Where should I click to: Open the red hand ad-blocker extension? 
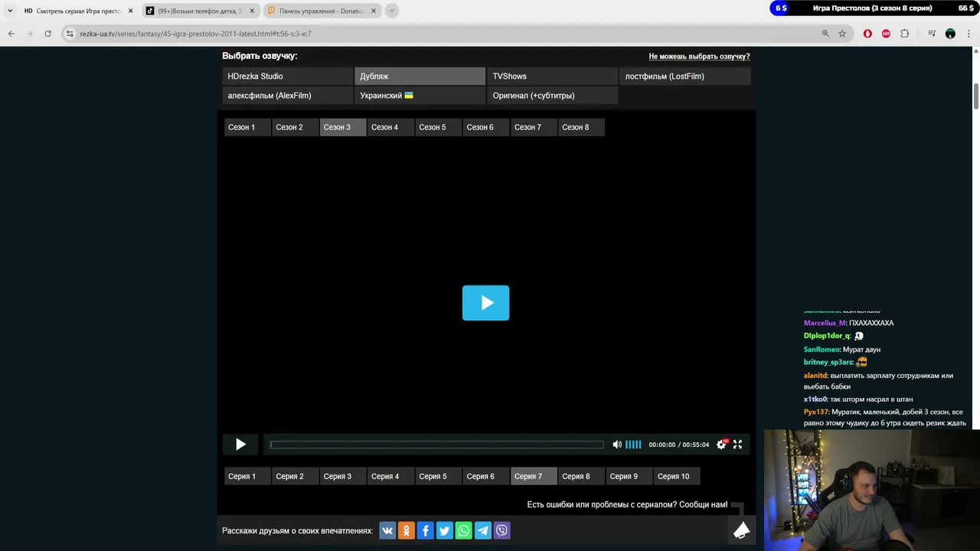pos(867,34)
